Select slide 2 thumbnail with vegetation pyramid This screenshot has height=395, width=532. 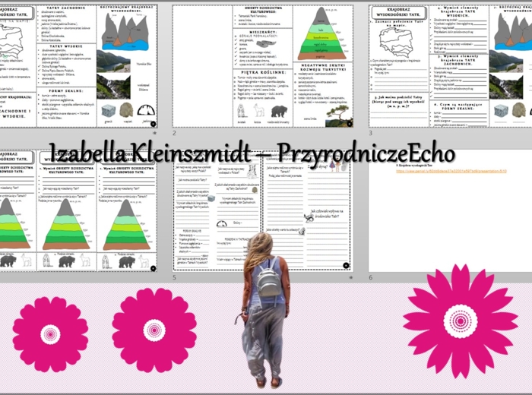point(263,66)
